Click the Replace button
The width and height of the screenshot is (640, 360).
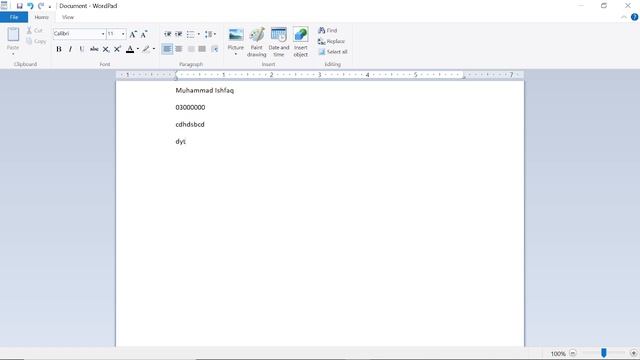tap(331, 41)
